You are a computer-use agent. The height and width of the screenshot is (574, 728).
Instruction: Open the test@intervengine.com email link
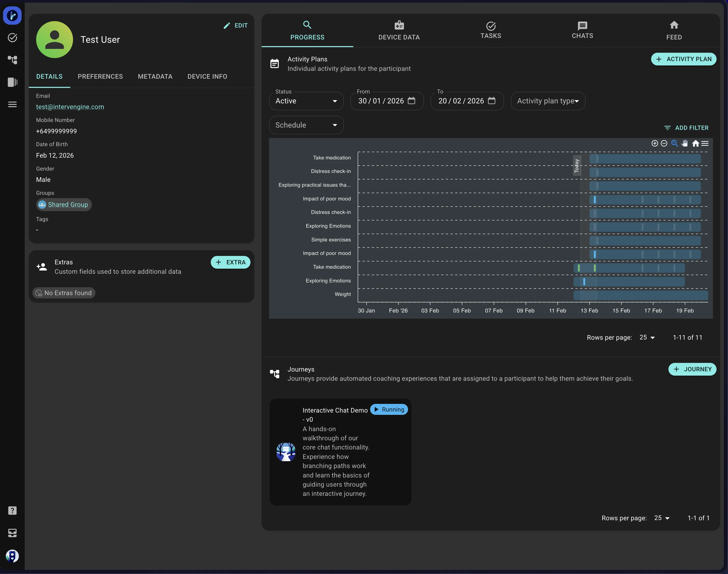tap(70, 107)
